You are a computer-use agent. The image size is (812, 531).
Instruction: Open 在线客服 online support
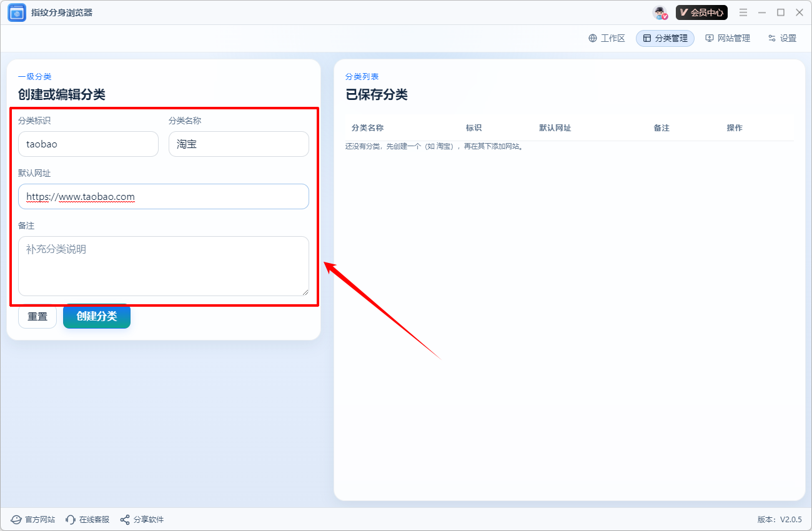(87, 520)
